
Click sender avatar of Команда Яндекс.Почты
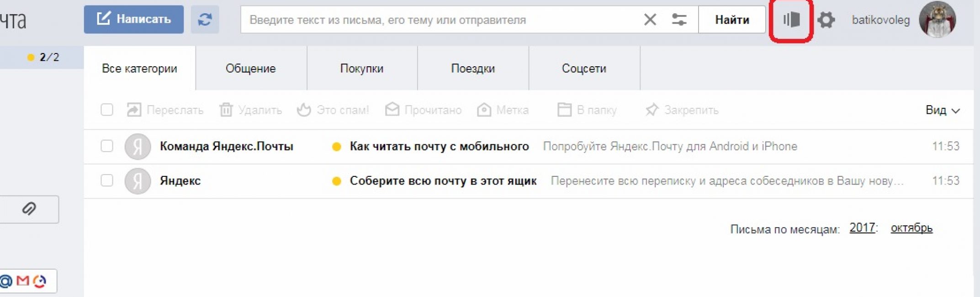138,146
